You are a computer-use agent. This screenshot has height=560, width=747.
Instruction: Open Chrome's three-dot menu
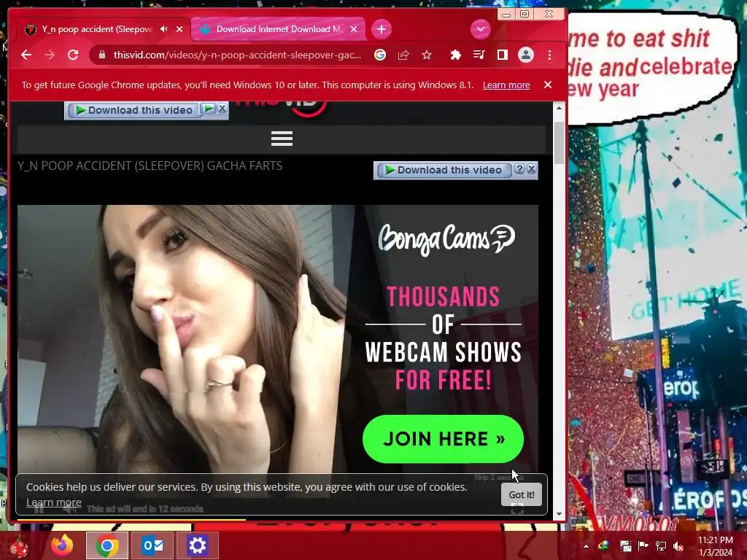point(550,55)
